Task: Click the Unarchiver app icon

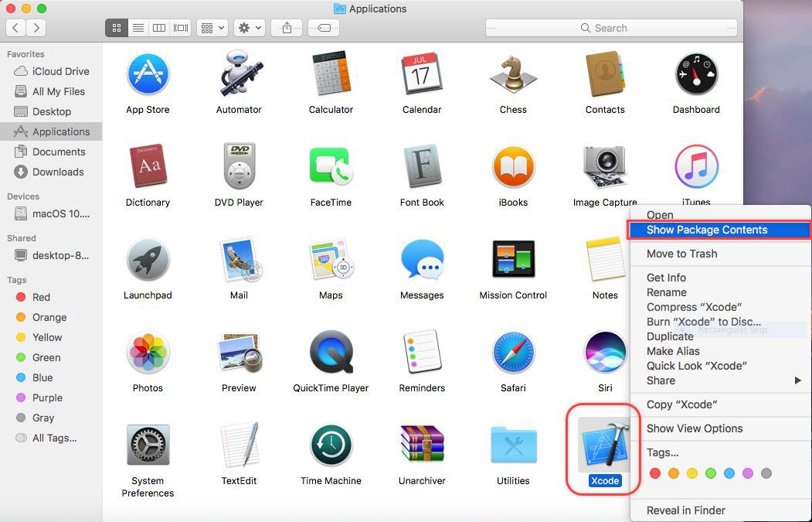Action: 422,446
